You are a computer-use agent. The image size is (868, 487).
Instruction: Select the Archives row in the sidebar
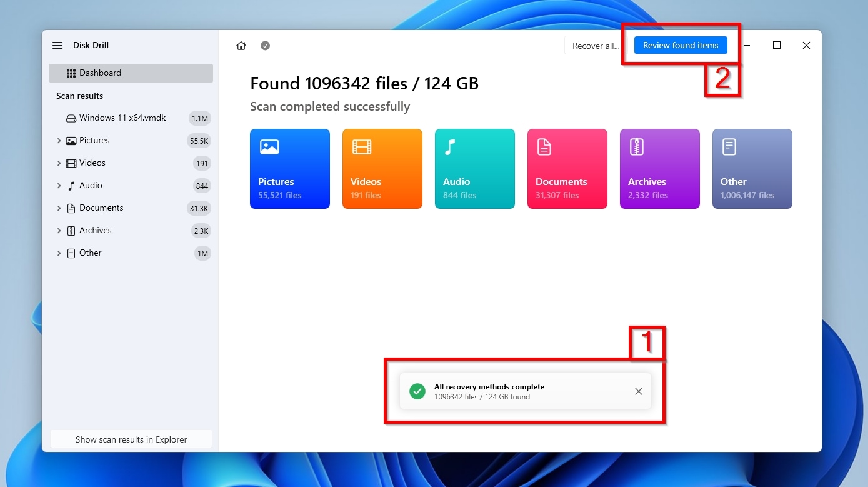(131, 231)
